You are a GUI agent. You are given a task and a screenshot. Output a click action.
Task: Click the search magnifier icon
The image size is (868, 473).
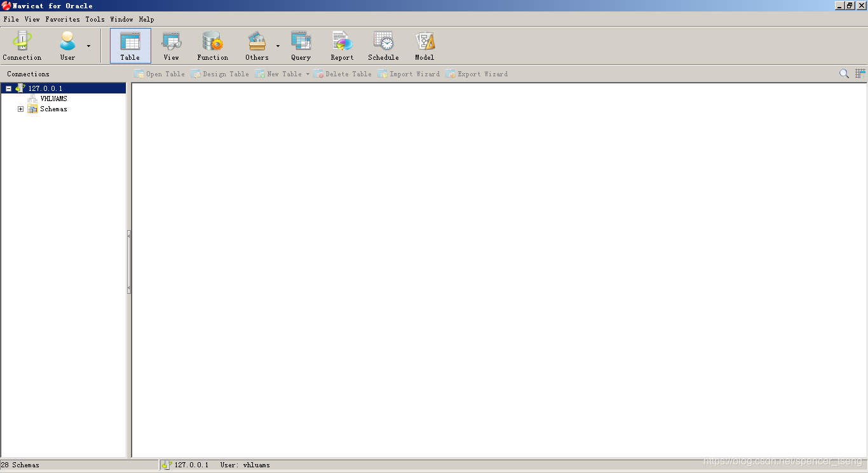[x=844, y=74]
